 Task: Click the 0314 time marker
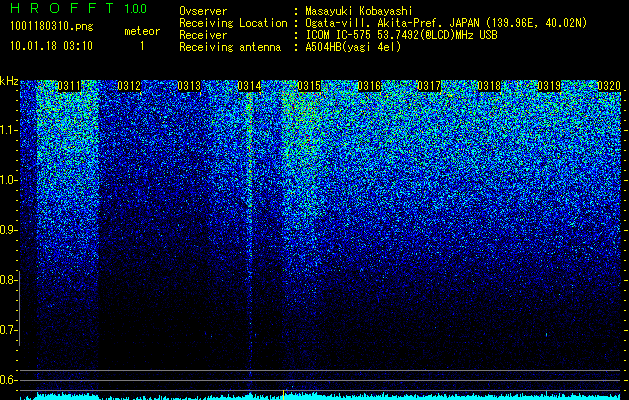[249, 86]
